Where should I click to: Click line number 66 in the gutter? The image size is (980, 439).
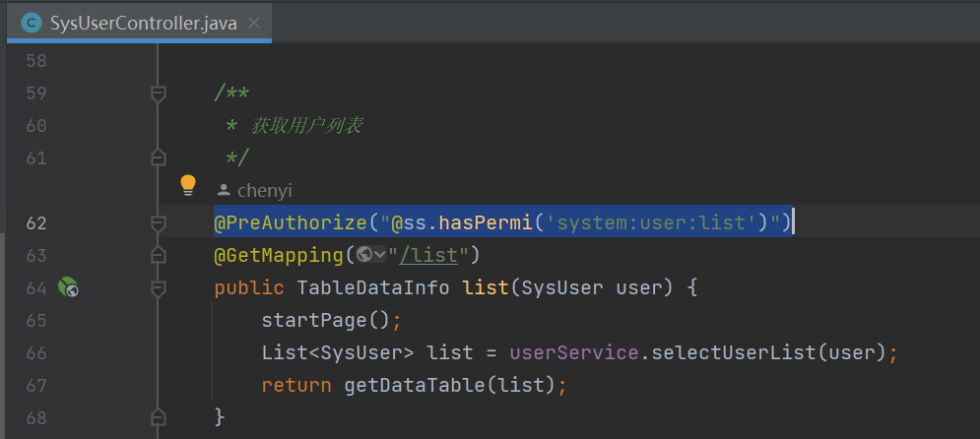(36, 352)
